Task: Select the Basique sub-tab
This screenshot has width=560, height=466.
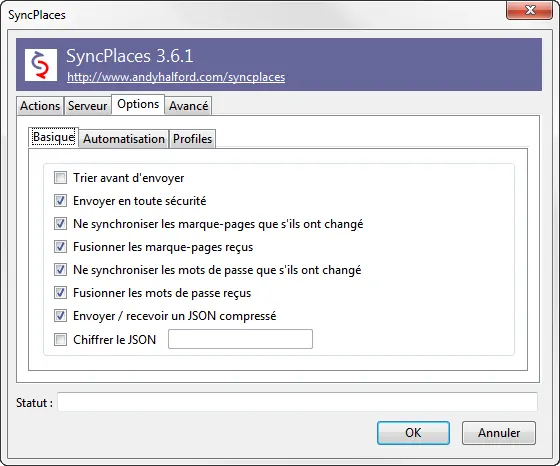Action: pyautogui.click(x=54, y=137)
